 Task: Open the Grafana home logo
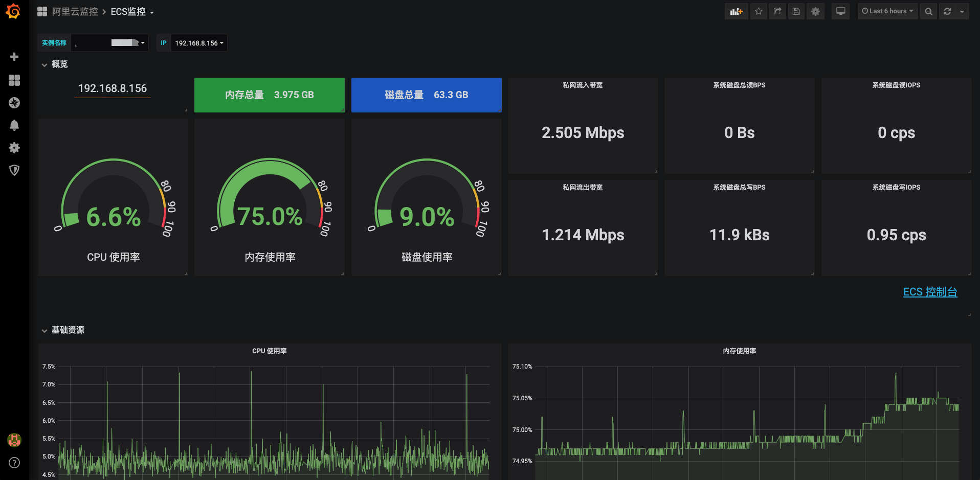pyautogui.click(x=14, y=11)
